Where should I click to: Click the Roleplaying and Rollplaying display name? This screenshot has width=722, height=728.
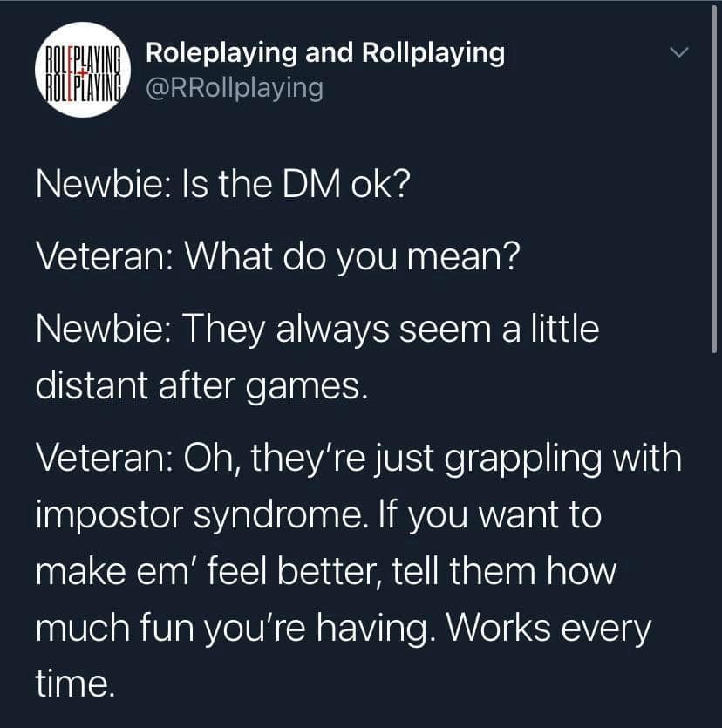click(x=324, y=53)
